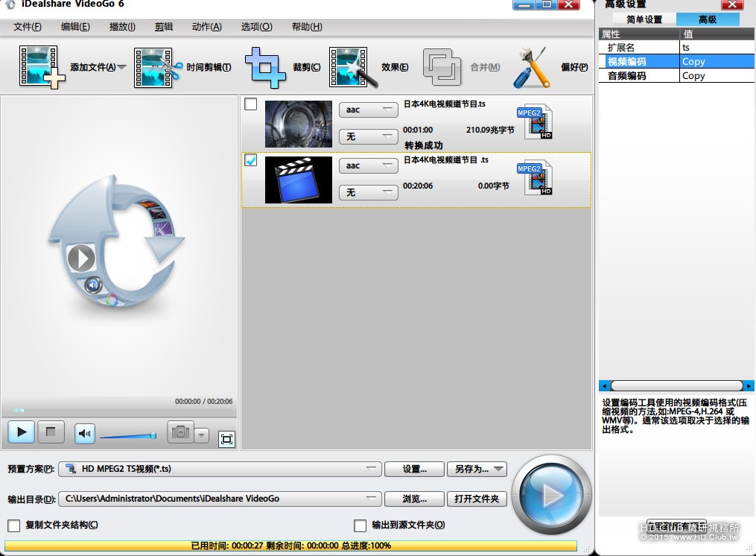Toggle fullscreen preview icon
The width and height of the screenshot is (756, 556).
[x=226, y=439]
